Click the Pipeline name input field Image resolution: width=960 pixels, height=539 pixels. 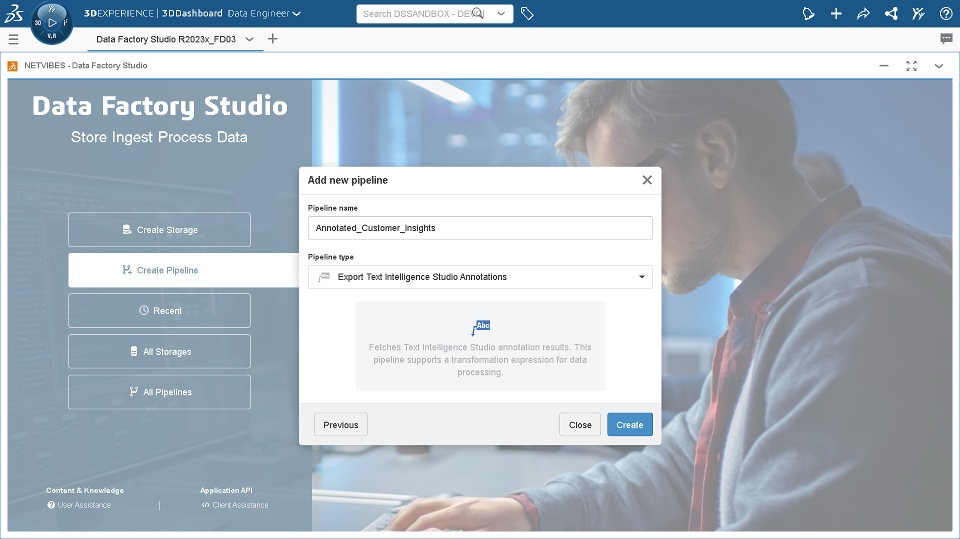[480, 228]
